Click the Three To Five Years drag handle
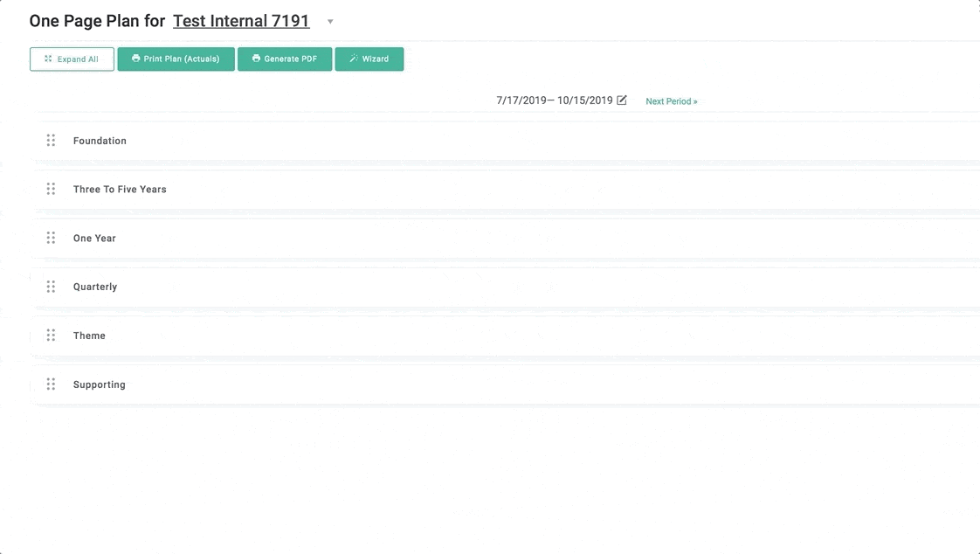Image resolution: width=980 pixels, height=554 pixels. tap(51, 189)
